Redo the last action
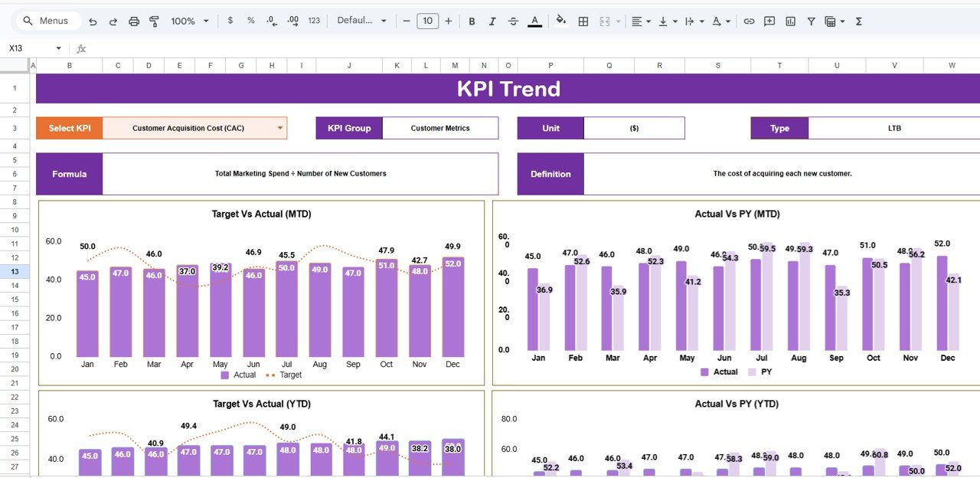This screenshot has width=980, height=478. pos(113,21)
